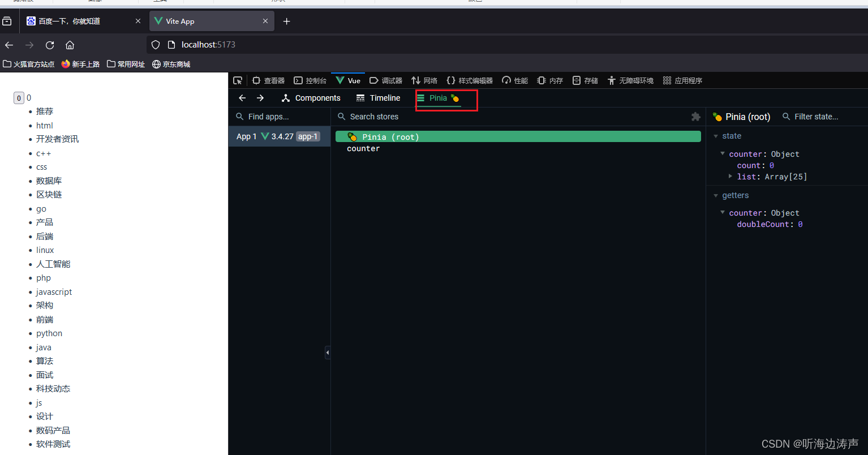Click the c++ list item
Screen dimensions: 868x455
44,153
